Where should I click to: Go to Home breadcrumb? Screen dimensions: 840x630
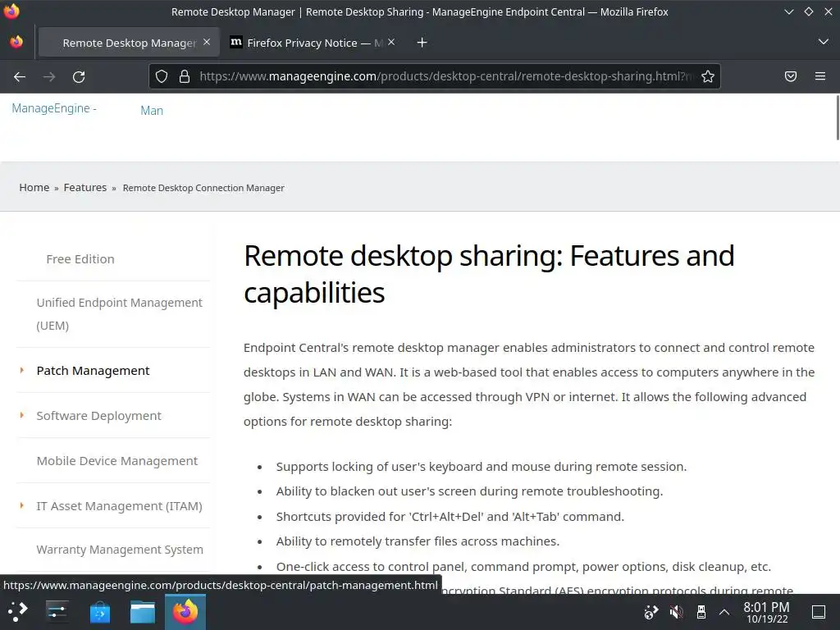pos(34,188)
